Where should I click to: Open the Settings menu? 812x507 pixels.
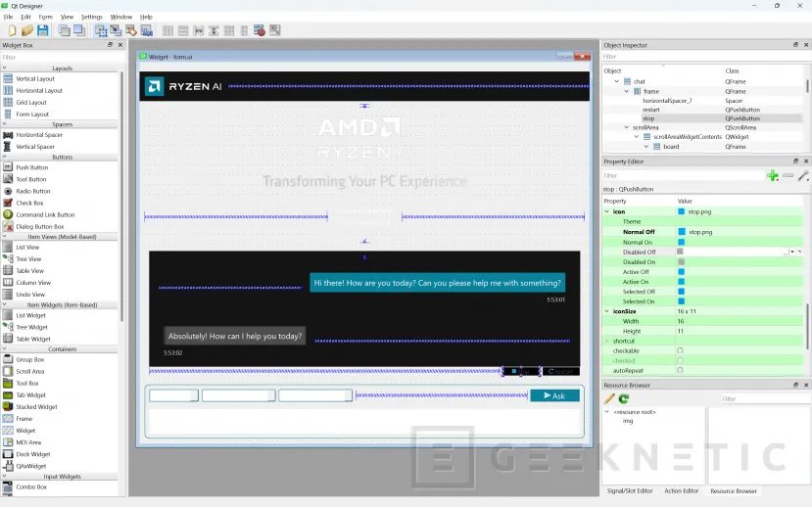[x=92, y=17]
